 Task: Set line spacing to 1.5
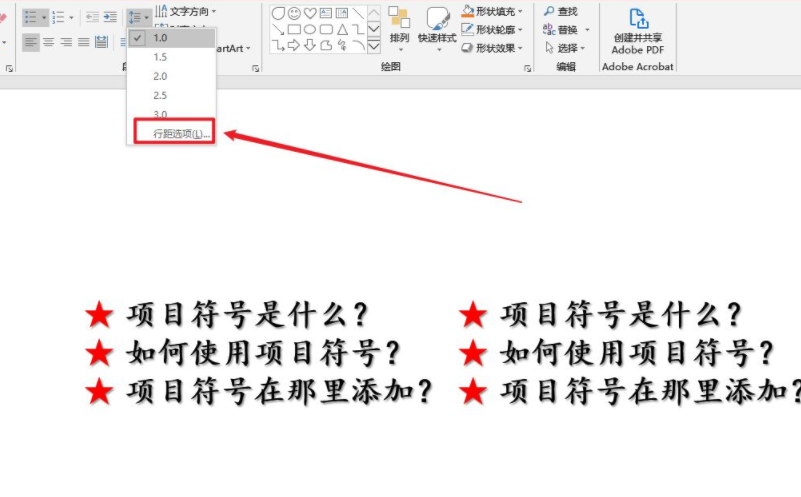click(160, 57)
